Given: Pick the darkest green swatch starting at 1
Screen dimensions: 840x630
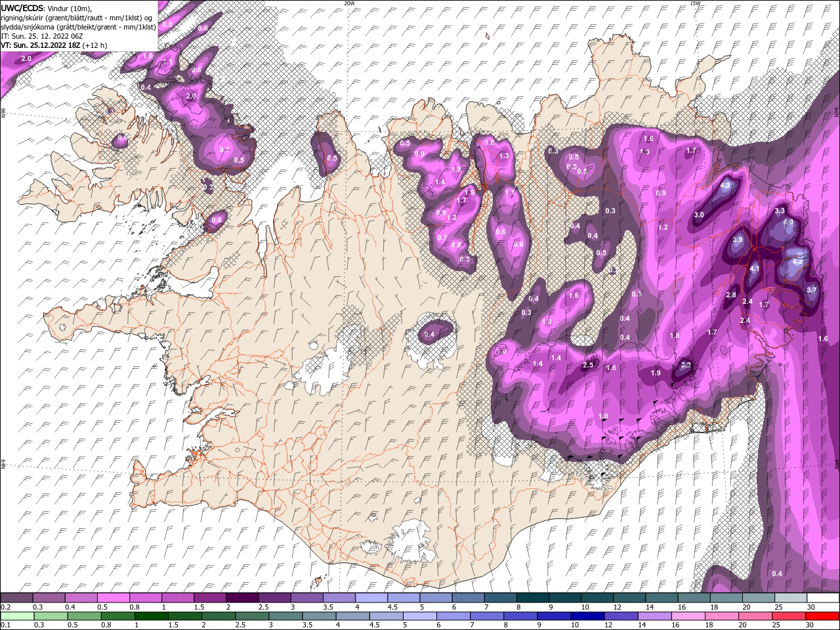Looking at the screenshot, I should click(152, 616).
